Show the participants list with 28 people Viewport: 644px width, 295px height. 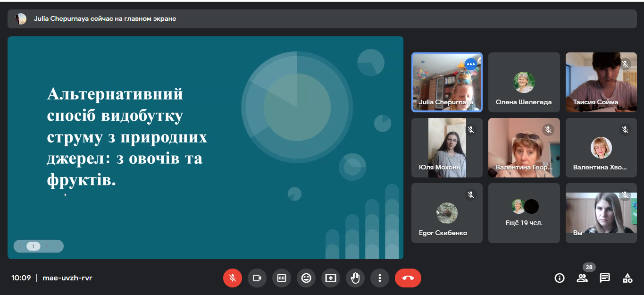point(582,278)
